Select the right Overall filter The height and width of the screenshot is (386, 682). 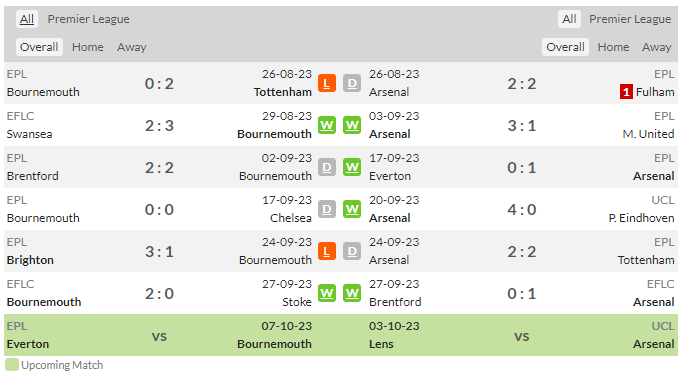(565, 47)
